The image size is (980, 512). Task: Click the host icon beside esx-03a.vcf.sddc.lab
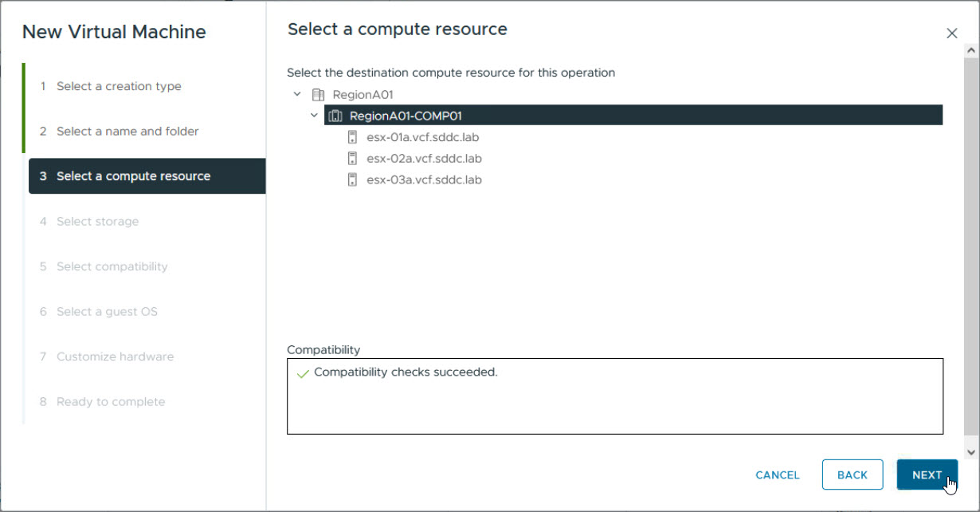click(352, 179)
